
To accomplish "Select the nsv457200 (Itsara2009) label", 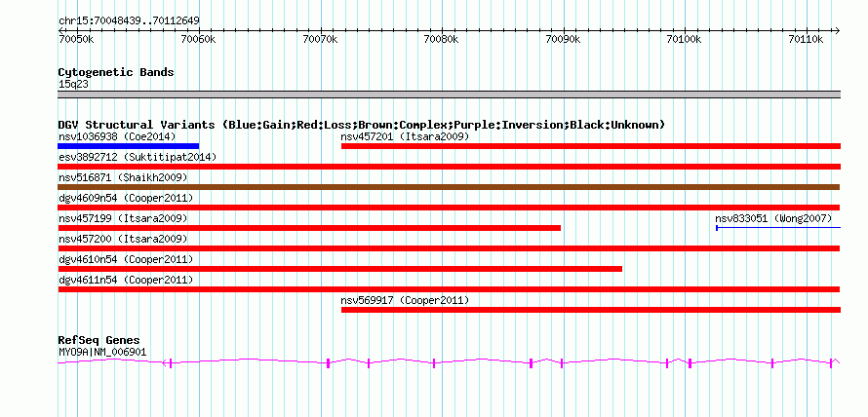I will tap(123, 239).
